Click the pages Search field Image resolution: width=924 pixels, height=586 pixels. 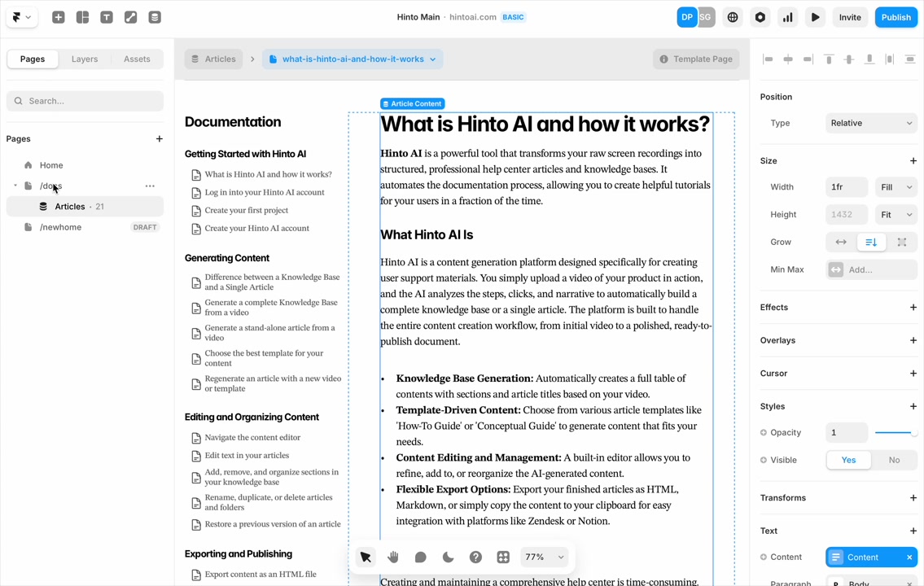(85, 101)
